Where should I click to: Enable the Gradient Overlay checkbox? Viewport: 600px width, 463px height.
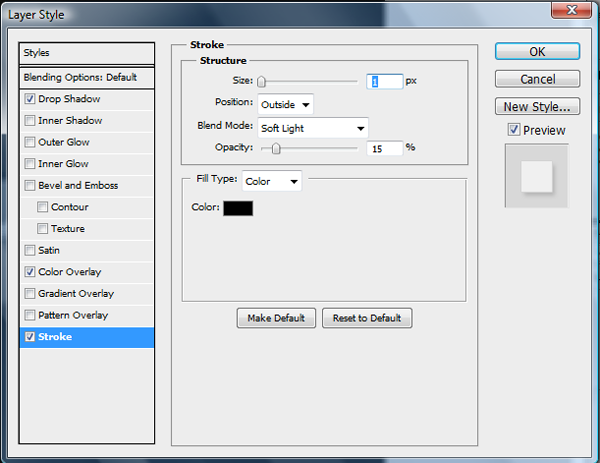point(29,293)
